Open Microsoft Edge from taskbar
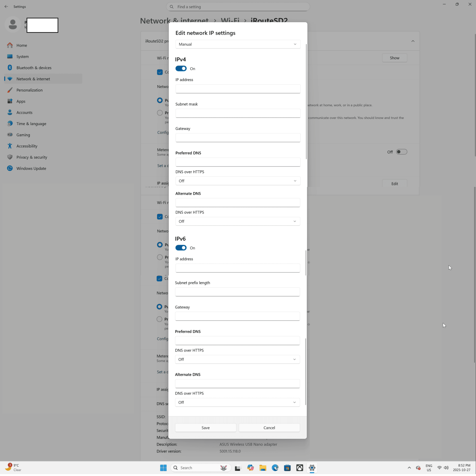The height and width of the screenshot is (476, 476). click(x=275, y=468)
